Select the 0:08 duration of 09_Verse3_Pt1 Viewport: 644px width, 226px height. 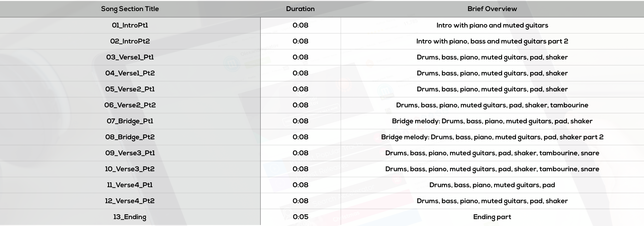point(300,153)
